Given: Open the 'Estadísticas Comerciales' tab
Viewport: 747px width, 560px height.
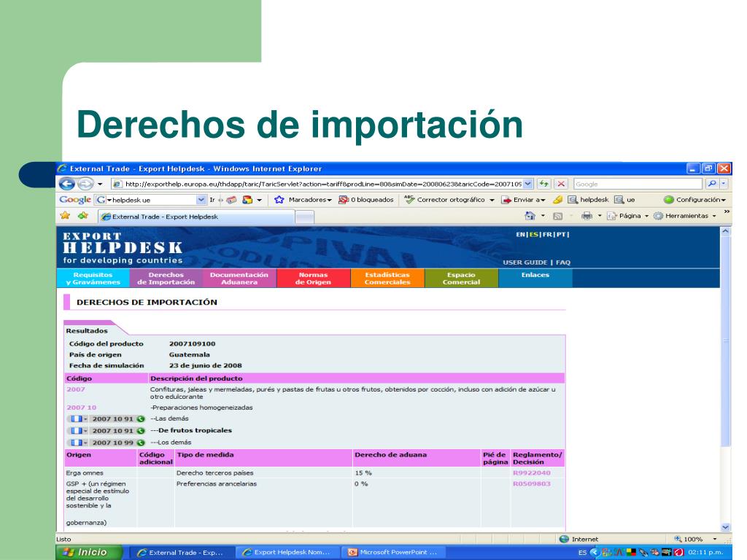Looking at the screenshot, I should point(387,279).
